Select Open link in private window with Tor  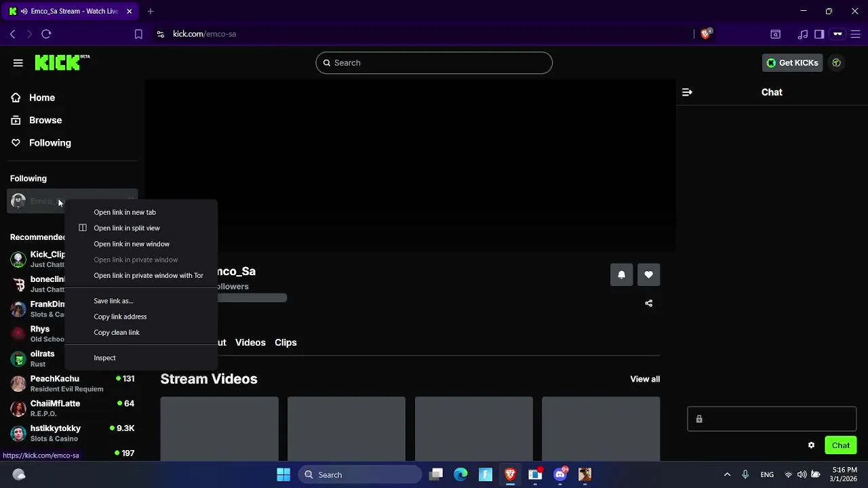click(x=141, y=275)
